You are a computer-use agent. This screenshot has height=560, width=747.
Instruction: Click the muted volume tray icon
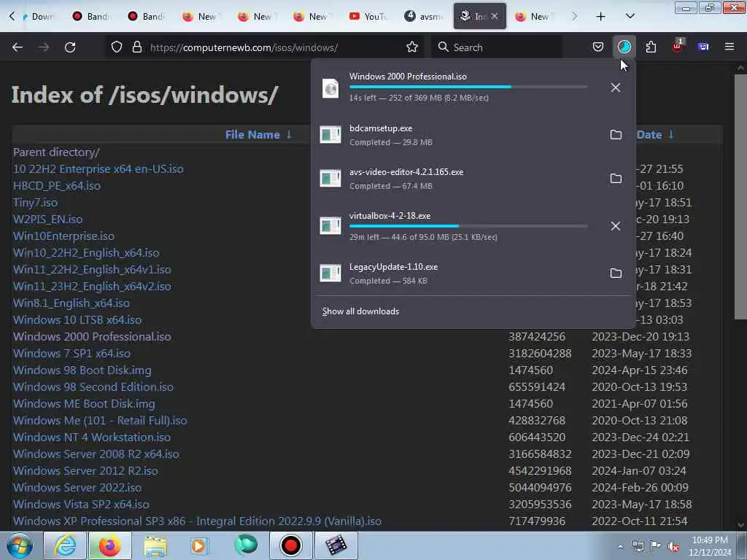pyautogui.click(x=673, y=546)
